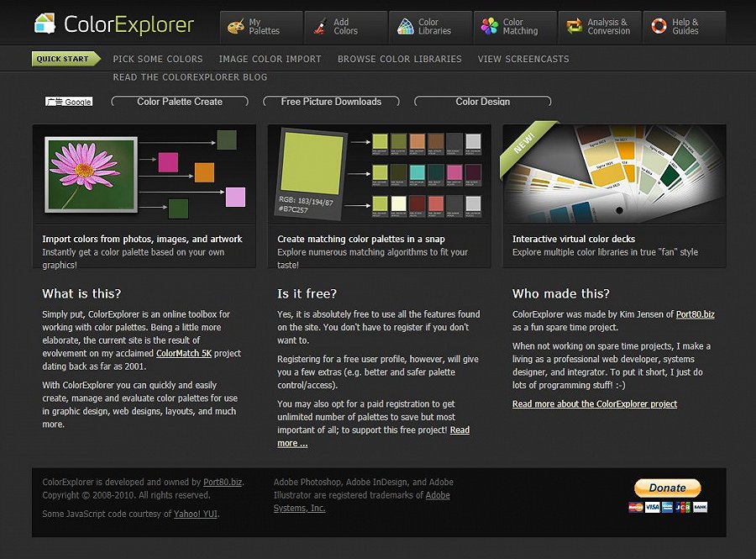The width and height of the screenshot is (756, 559).
Task: Click the light pink swatch in the import graphic
Action: tap(235, 198)
